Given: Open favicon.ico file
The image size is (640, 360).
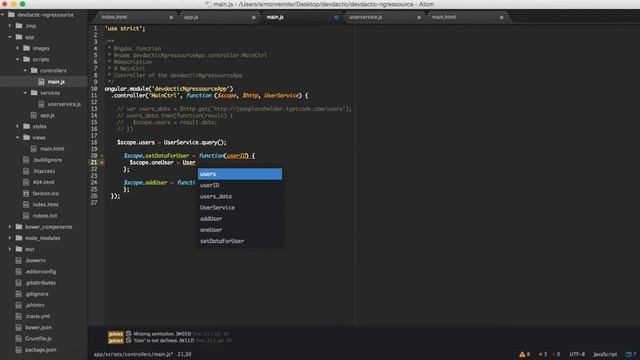Looking at the screenshot, I should point(45,193).
